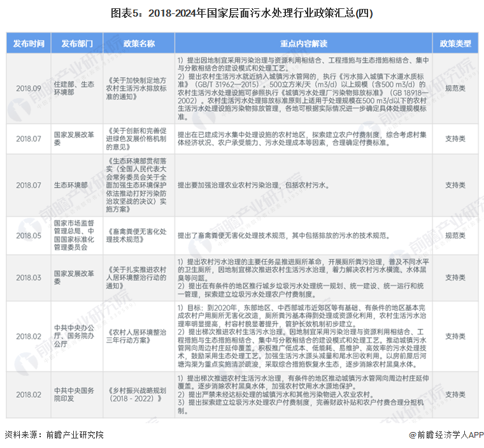Click the content starting "提出农村污水治理的主要任务是推进厕所革命"
The width and height of the screenshot is (484, 448).
click(x=303, y=278)
